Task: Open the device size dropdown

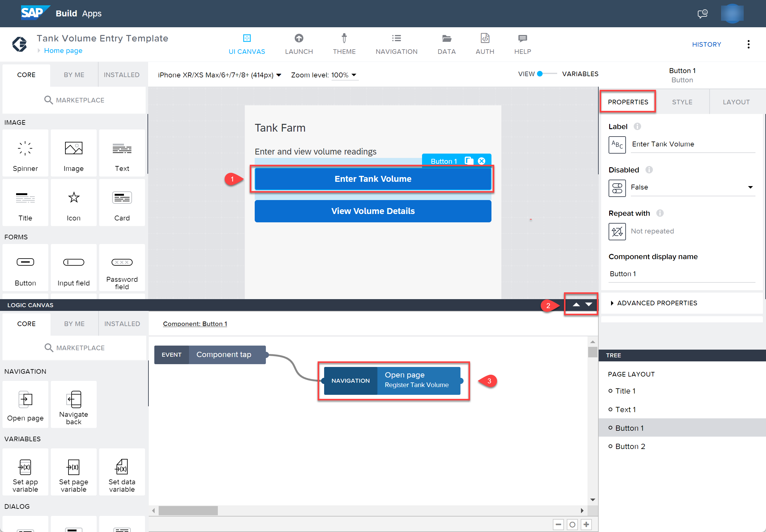Action: [219, 75]
